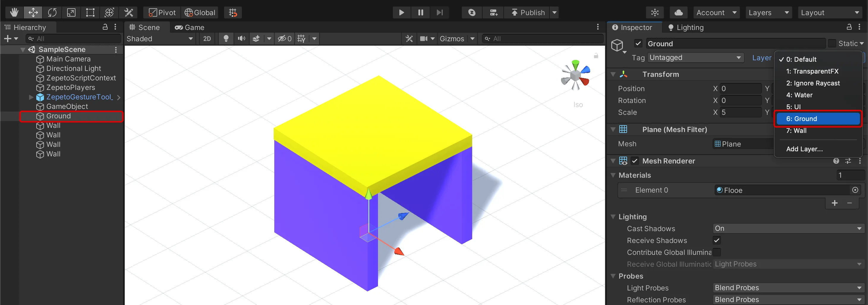Collapse the Transform component

point(613,74)
